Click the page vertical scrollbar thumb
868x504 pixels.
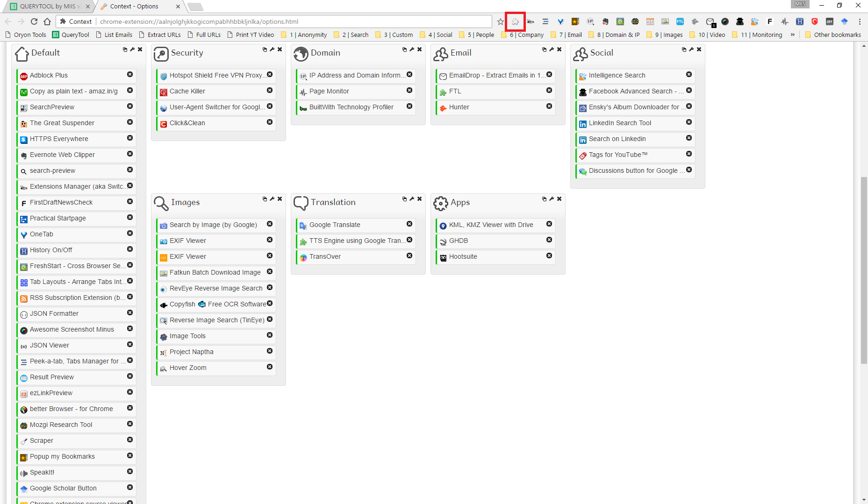[x=864, y=270]
